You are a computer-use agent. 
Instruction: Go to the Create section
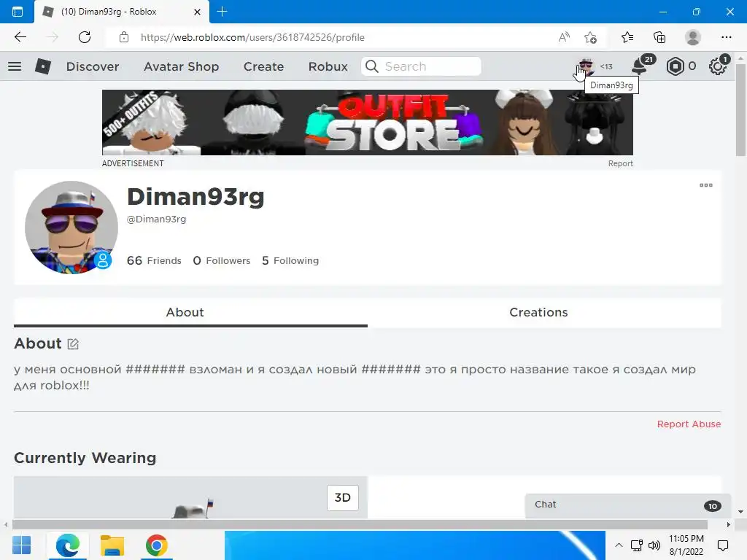click(263, 66)
